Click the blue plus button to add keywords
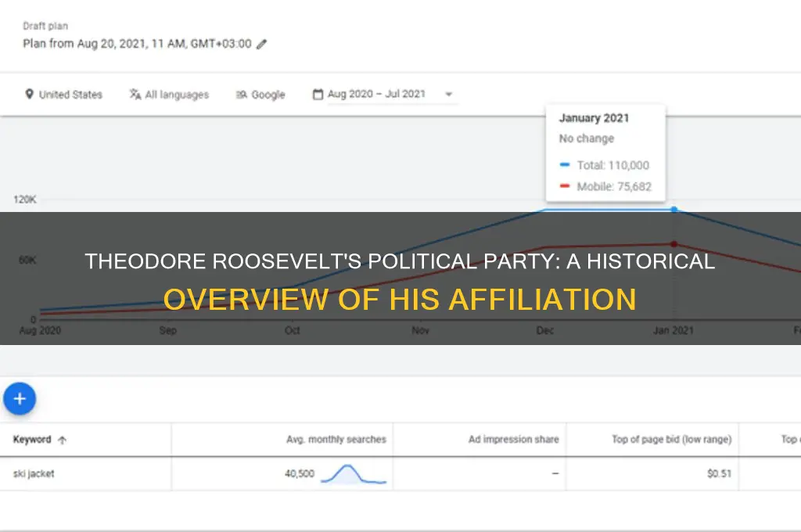The image size is (801, 532). pyautogui.click(x=20, y=398)
